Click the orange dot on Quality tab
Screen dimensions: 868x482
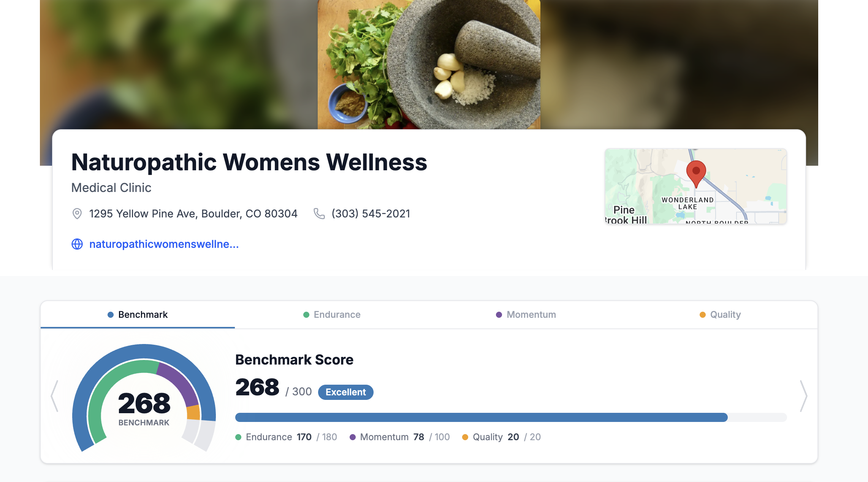pyautogui.click(x=703, y=315)
